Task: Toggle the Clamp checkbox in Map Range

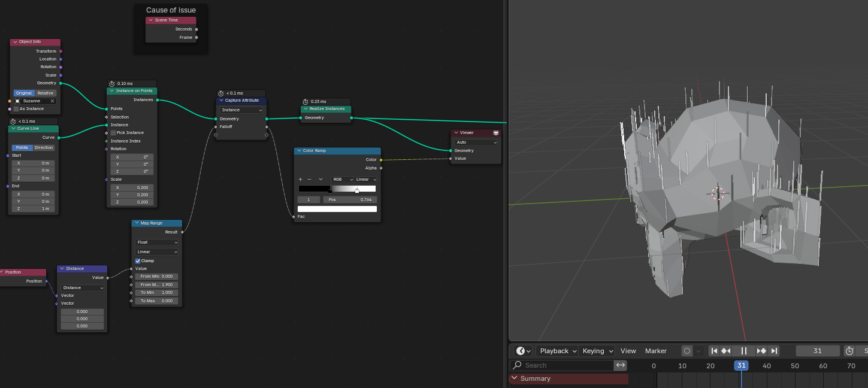Action: [x=138, y=261]
